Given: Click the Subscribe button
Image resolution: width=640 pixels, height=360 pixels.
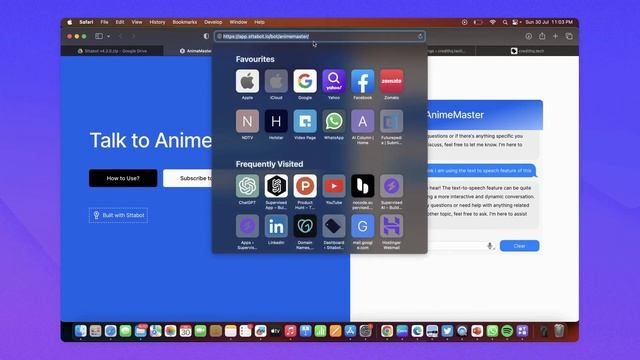Looking at the screenshot, I should click(187, 178).
